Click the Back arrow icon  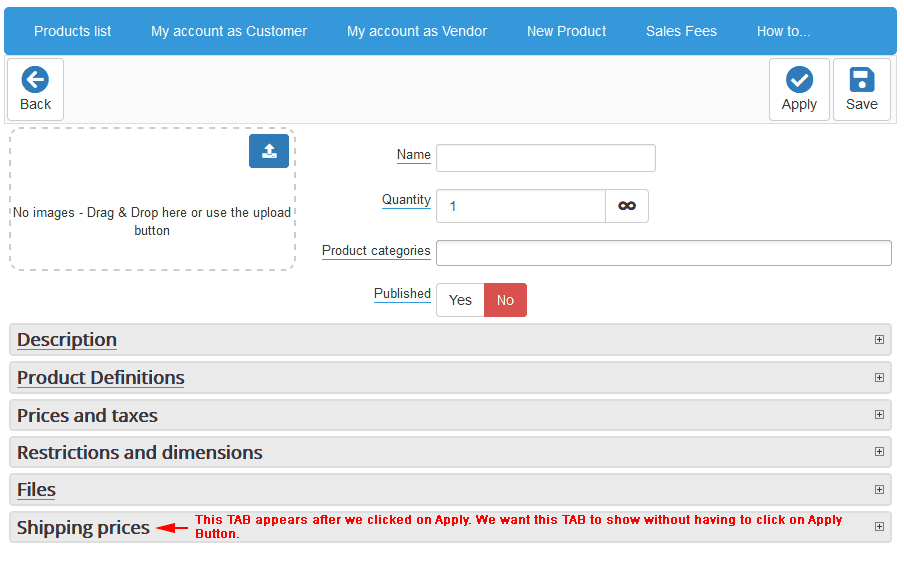(x=35, y=80)
